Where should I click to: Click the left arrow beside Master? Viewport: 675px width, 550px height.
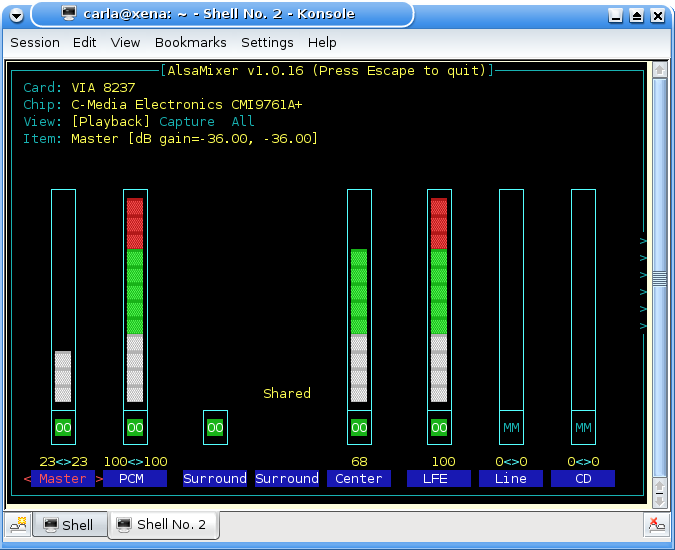(27, 479)
